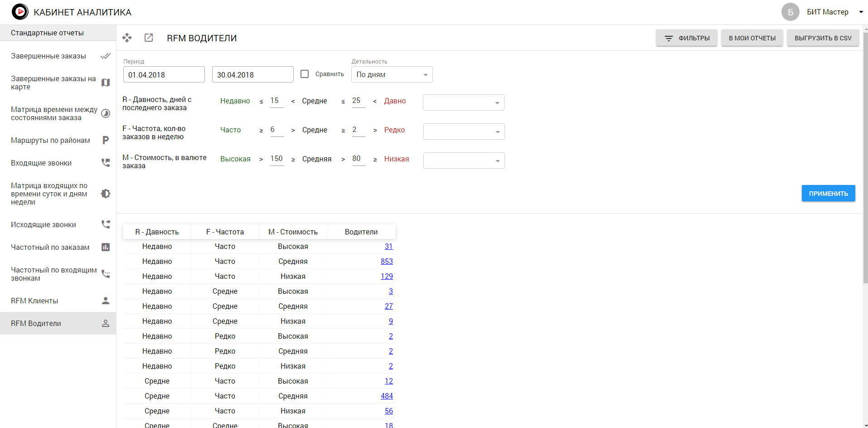This screenshot has width=868, height=428.
Task: Click the parking P icon for district routes
Action: 106,140
